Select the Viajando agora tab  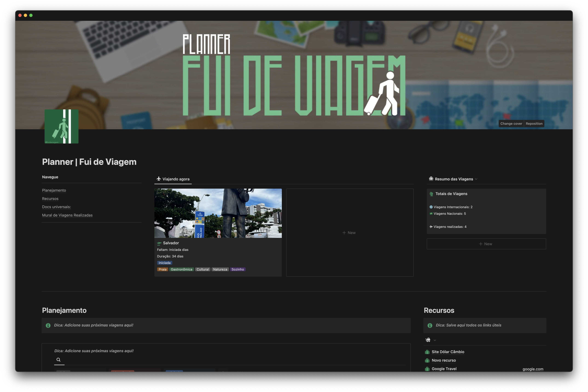point(173,179)
